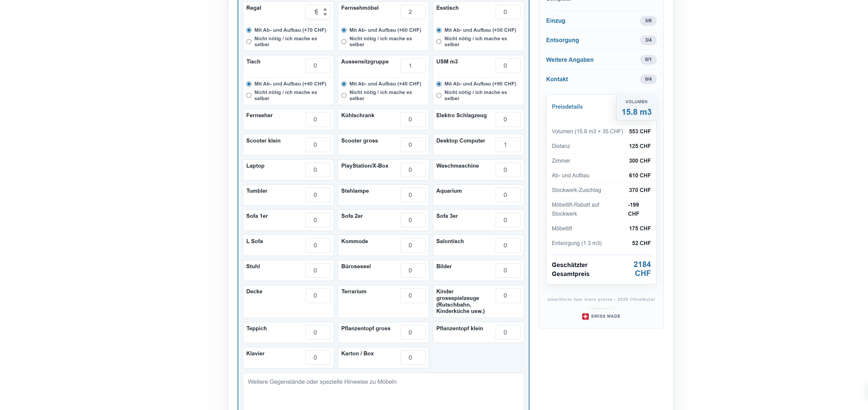
Task: Focus the Decke quantity field
Action: (x=318, y=296)
